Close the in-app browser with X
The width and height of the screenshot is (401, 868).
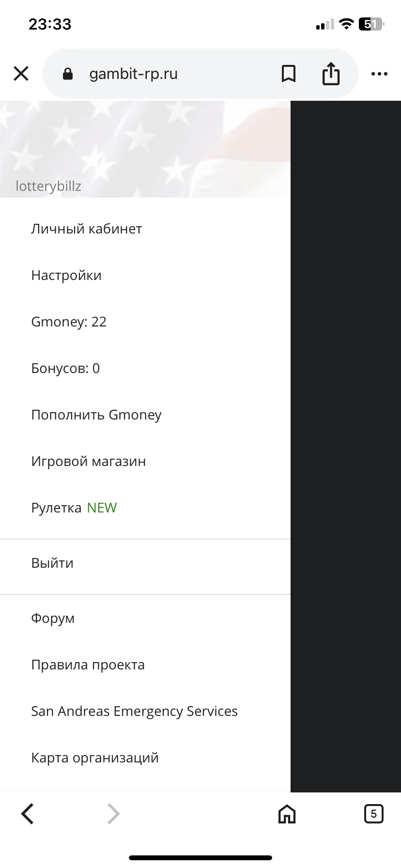click(x=21, y=74)
